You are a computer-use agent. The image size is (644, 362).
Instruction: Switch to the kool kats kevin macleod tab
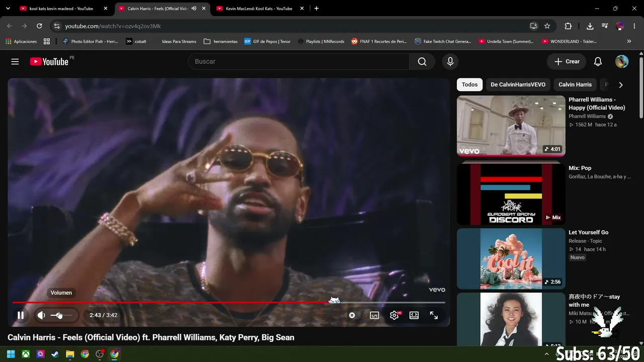click(x=61, y=9)
